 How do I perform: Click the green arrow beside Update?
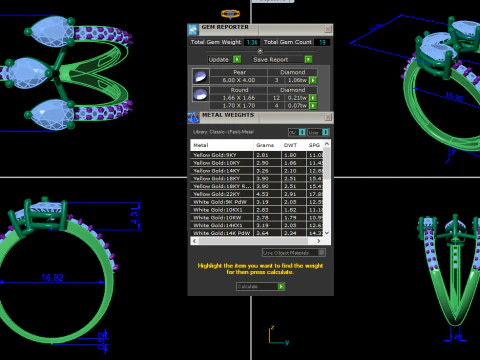[x=237, y=59]
